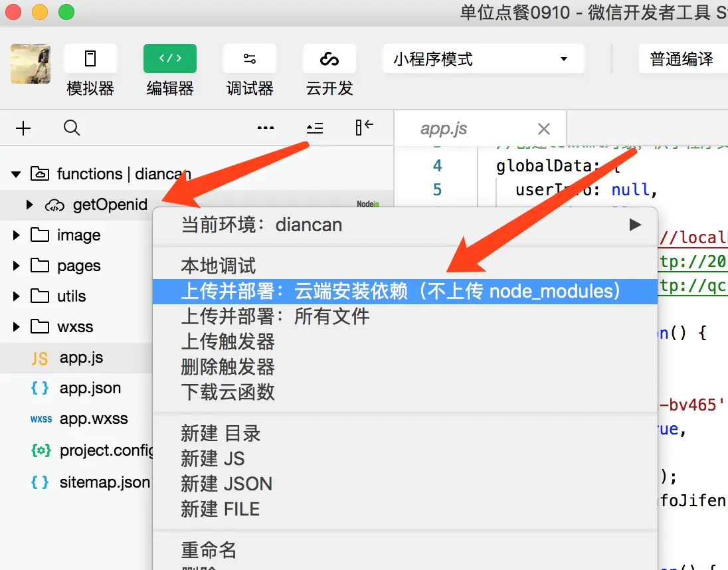Viewport: 728px width, 570px height.
Task: Expand the image folder arrow
Action: [16, 235]
